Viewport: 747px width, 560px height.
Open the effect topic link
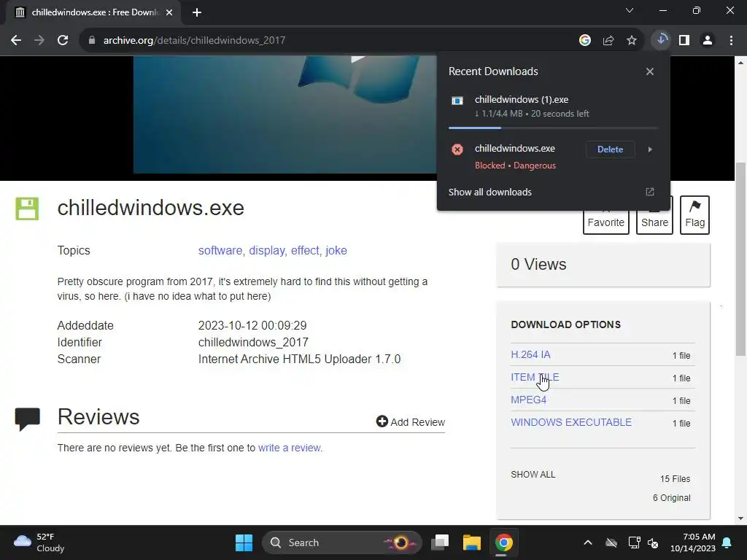click(x=306, y=251)
